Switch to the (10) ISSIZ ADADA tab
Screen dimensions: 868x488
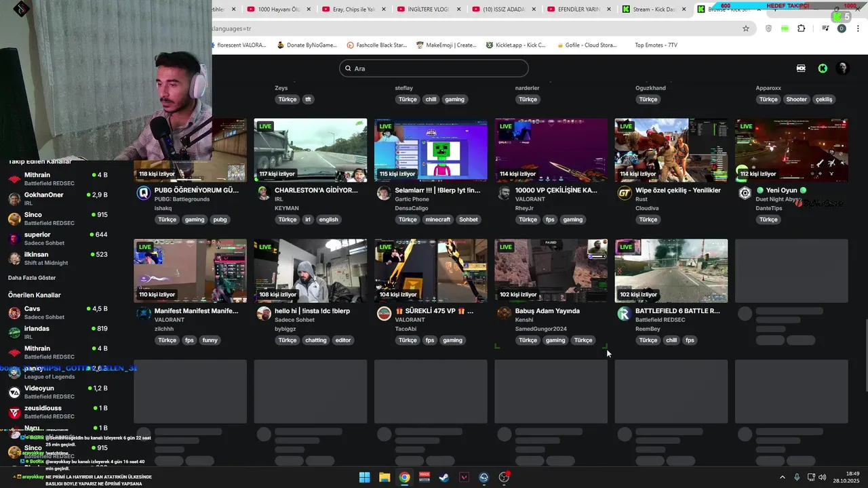(503, 9)
